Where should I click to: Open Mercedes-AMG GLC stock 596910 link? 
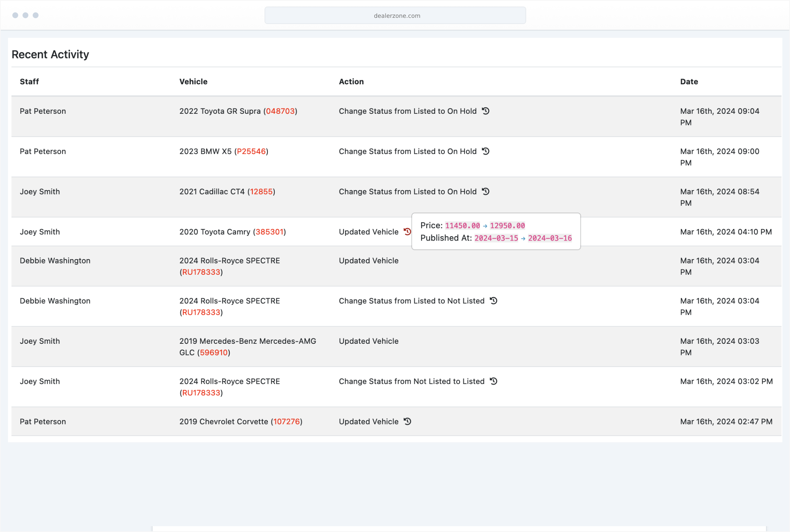click(x=214, y=352)
